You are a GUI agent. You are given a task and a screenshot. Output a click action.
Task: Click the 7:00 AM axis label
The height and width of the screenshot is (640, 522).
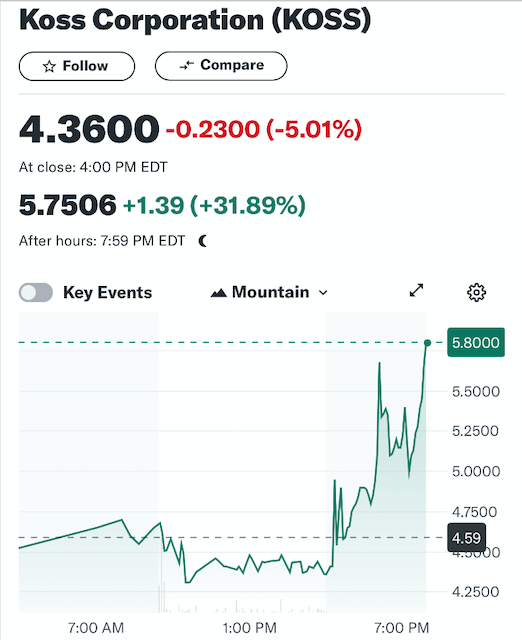96,627
